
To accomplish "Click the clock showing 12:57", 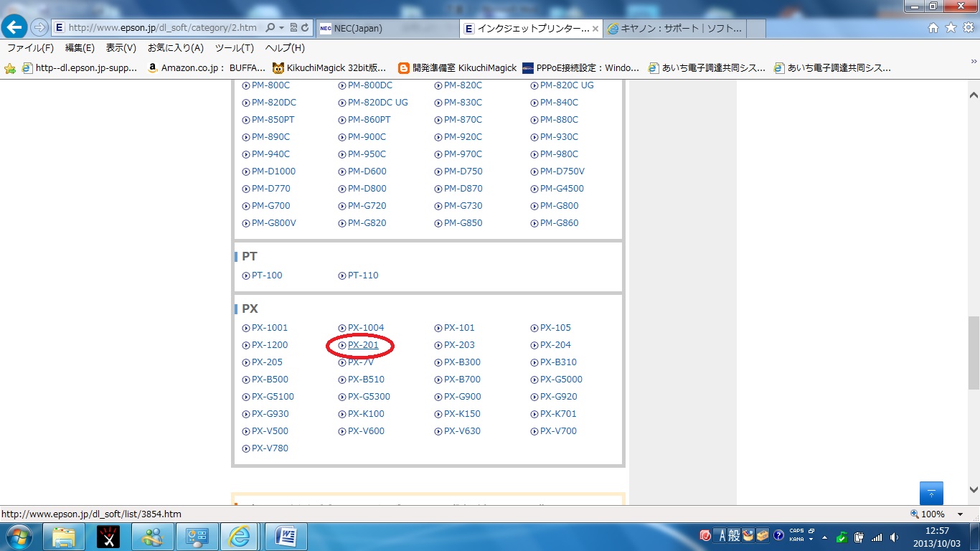I will point(937,531).
